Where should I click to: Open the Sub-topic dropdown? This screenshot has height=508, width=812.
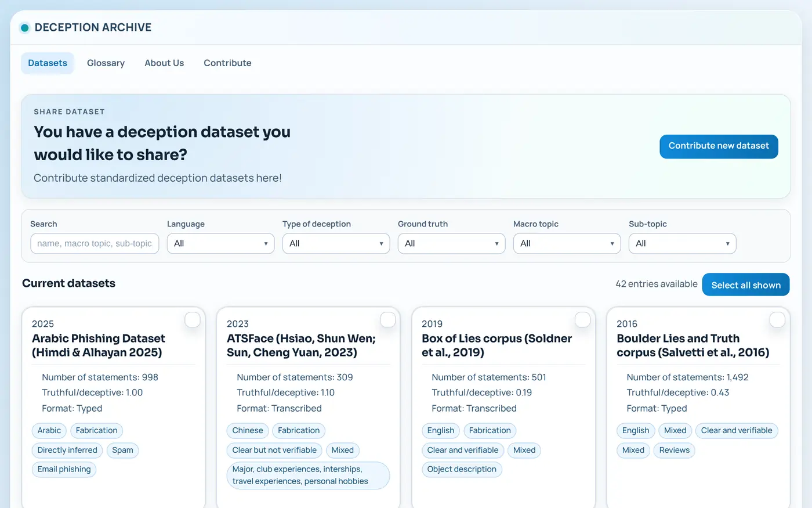coord(682,244)
